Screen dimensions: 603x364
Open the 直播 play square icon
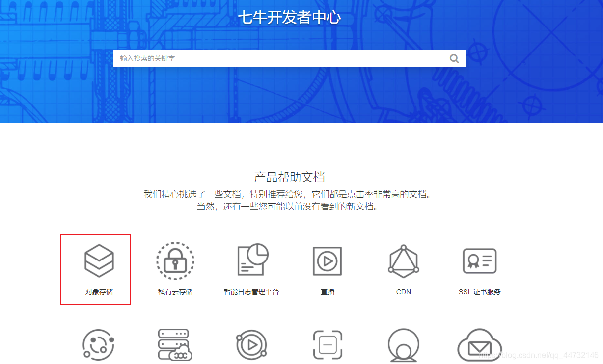pos(328,261)
